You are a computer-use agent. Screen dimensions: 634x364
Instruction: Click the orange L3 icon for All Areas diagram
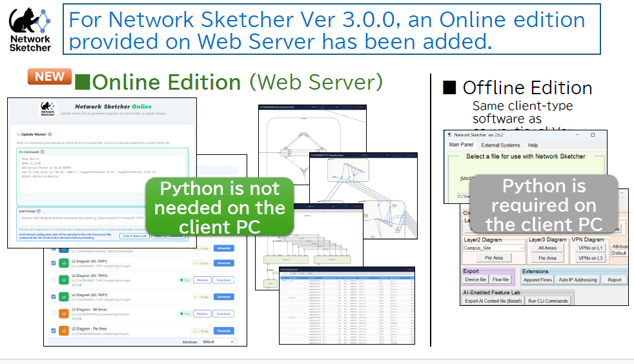tap(64, 314)
